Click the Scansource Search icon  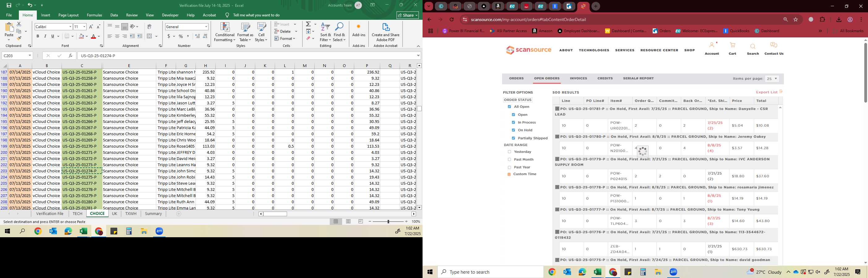coord(753,46)
